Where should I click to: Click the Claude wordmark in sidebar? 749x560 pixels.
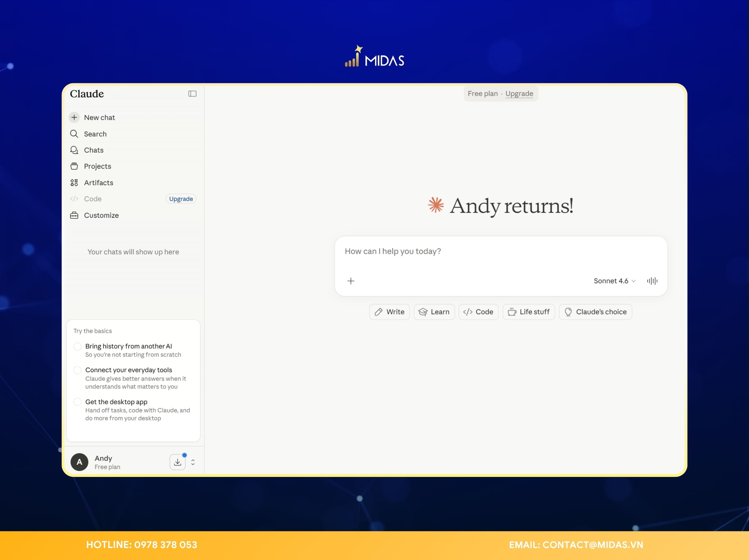pos(87,94)
